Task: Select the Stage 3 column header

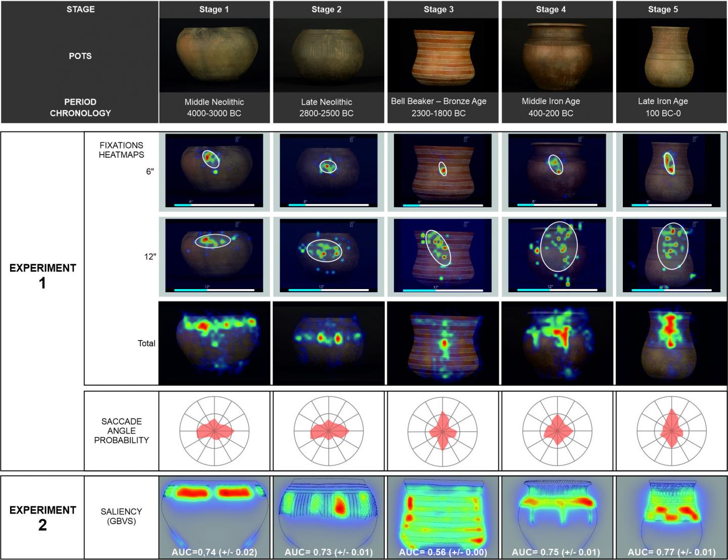Action: [x=438, y=10]
